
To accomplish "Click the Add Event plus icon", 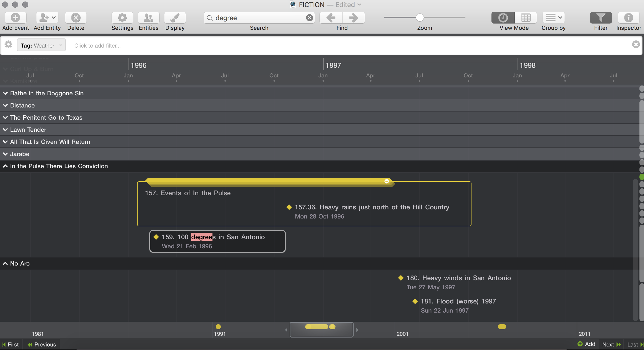I will (15, 18).
